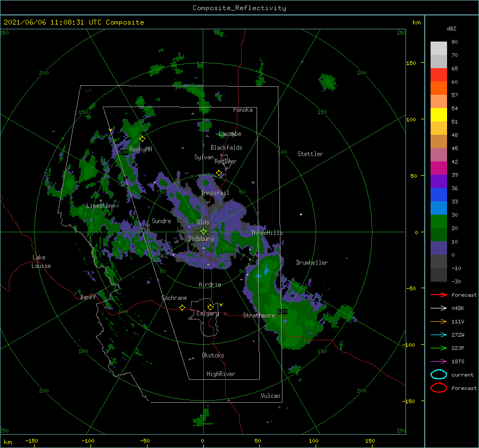Click the cyan current ellipse icon
This screenshot has height=448, width=479.
point(439,374)
